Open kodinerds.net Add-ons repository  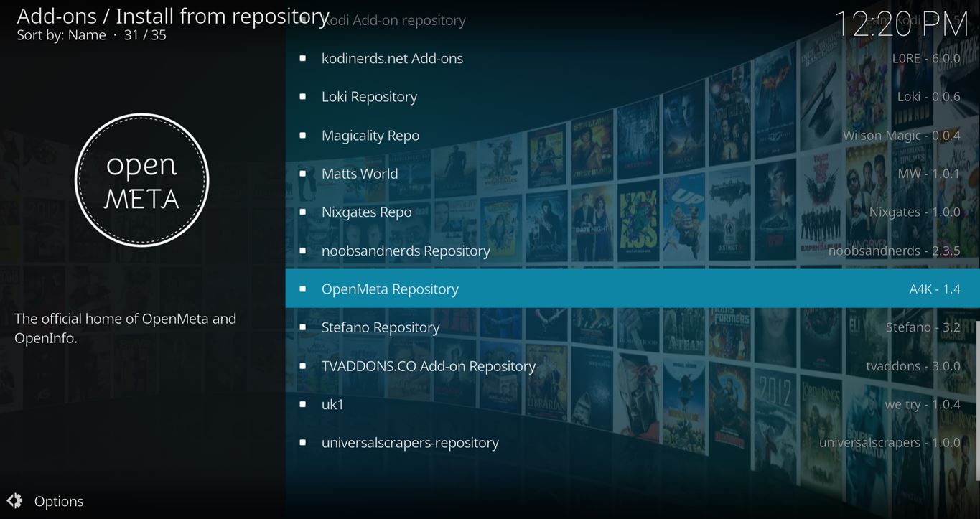[x=392, y=59]
